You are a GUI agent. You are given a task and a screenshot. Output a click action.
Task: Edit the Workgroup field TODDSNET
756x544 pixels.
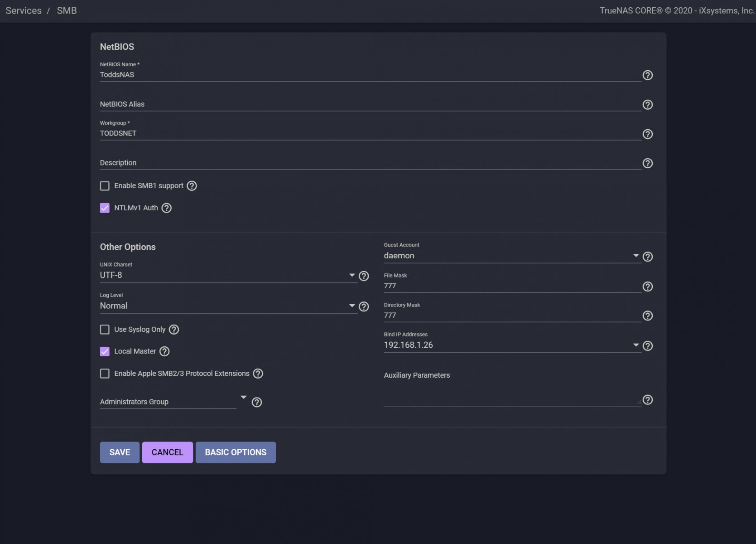point(371,133)
